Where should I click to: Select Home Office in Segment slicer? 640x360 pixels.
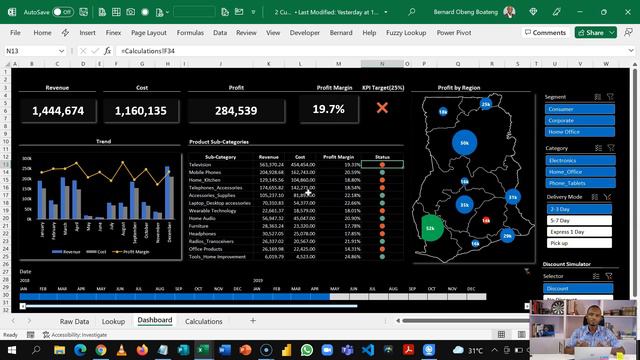point(580,132)
